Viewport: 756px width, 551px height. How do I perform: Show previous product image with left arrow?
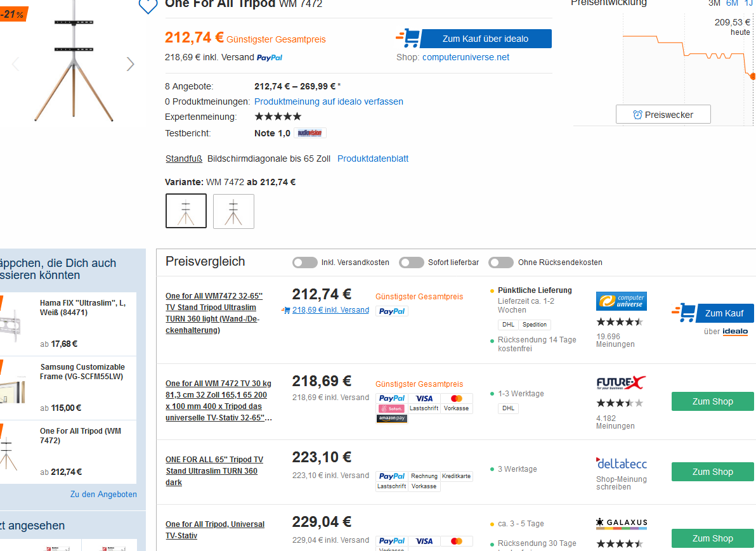click(x=16, y=64)
